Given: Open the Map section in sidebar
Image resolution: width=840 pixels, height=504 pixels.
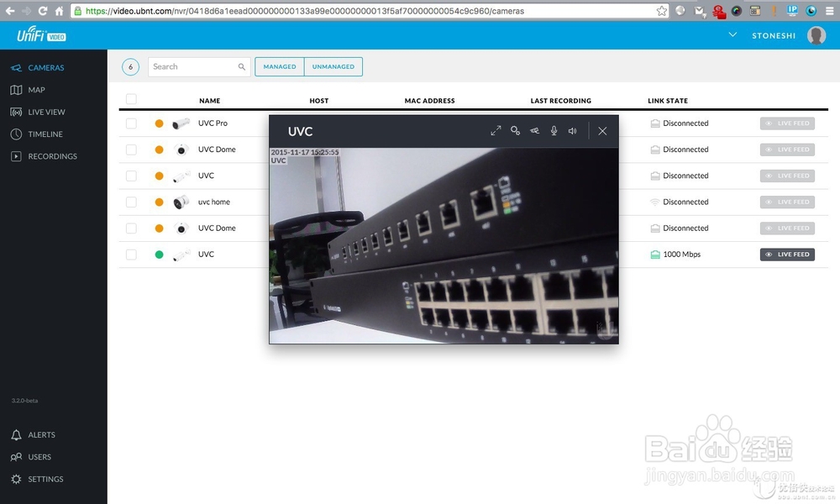Looking at the screenshot, I should (x=28, y=90).
